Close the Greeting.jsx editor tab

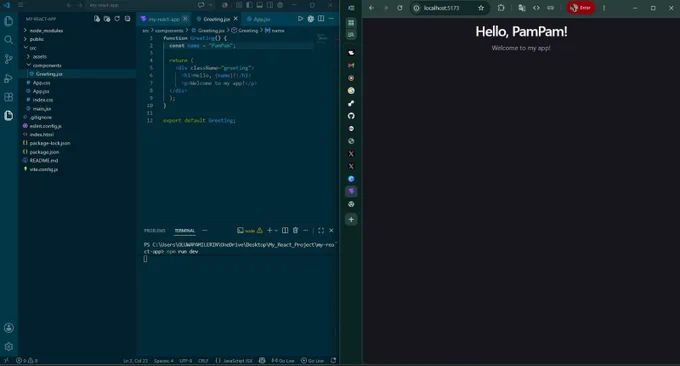pyautogui.click(x=235, y=19)
